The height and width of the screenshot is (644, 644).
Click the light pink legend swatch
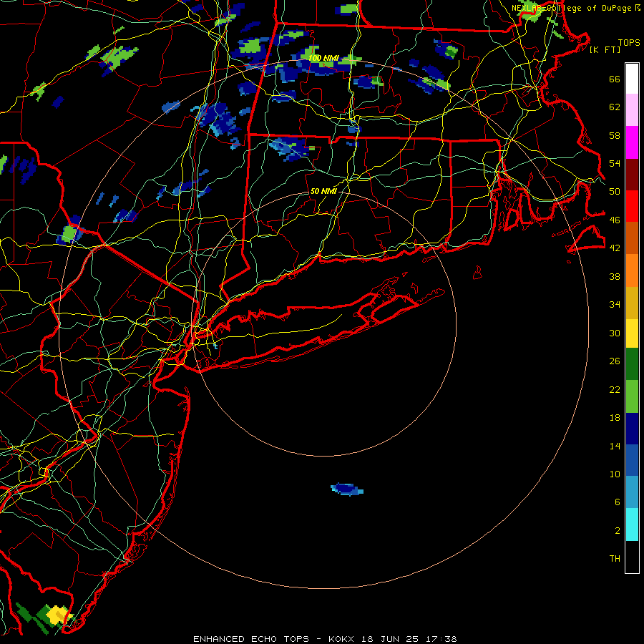tap(632, 109)
